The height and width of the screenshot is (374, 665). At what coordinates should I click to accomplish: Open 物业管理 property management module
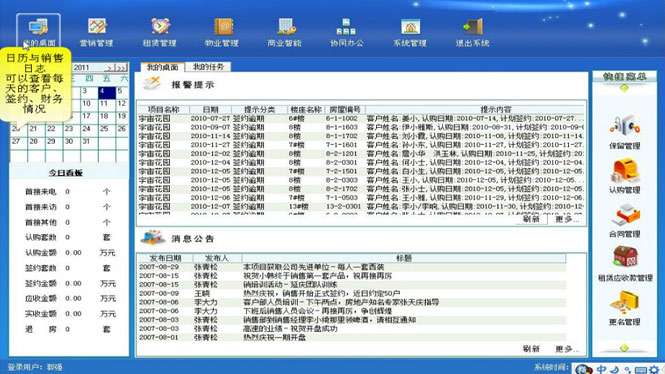pyautogui.click(x=222, y=32)
